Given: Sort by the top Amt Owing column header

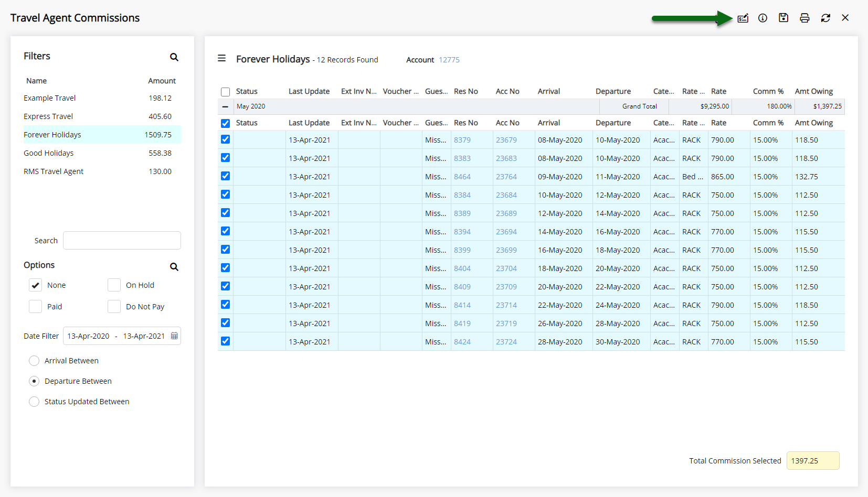Looking at the screenshot, I should pos(814,91).
